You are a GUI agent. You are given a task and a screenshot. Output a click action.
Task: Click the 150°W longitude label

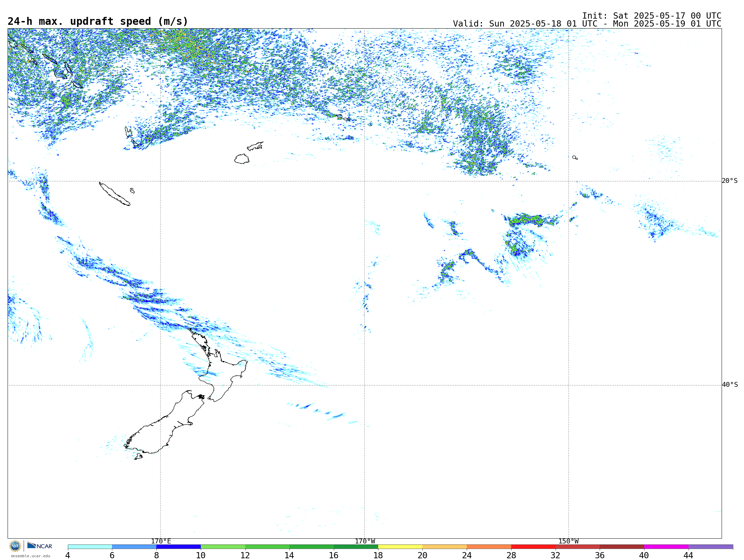pos(569,541)
